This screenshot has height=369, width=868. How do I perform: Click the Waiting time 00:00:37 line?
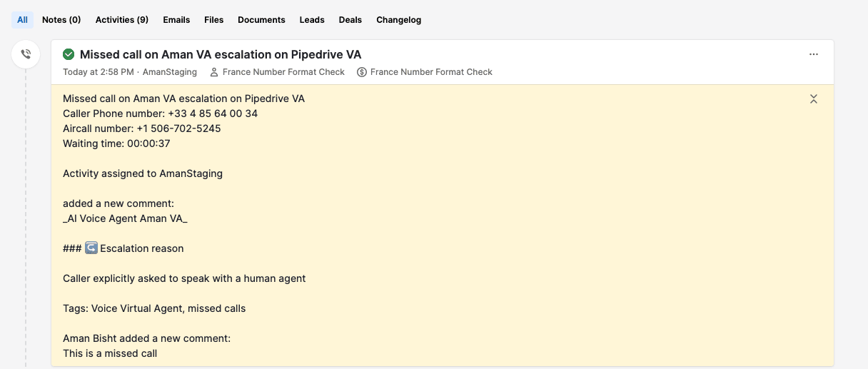[116, 143]
